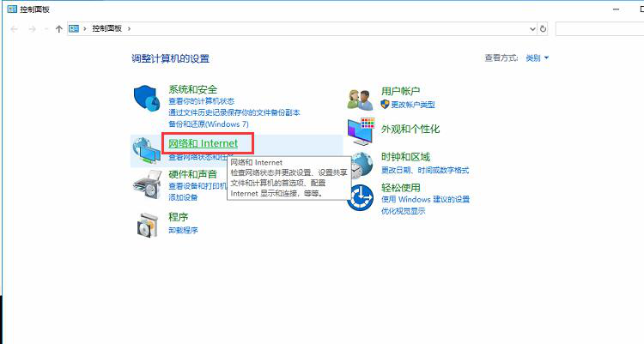Refresh the control panel view
Image resolution: width=644 pixels, height=344 pixels.
[543, 28]
